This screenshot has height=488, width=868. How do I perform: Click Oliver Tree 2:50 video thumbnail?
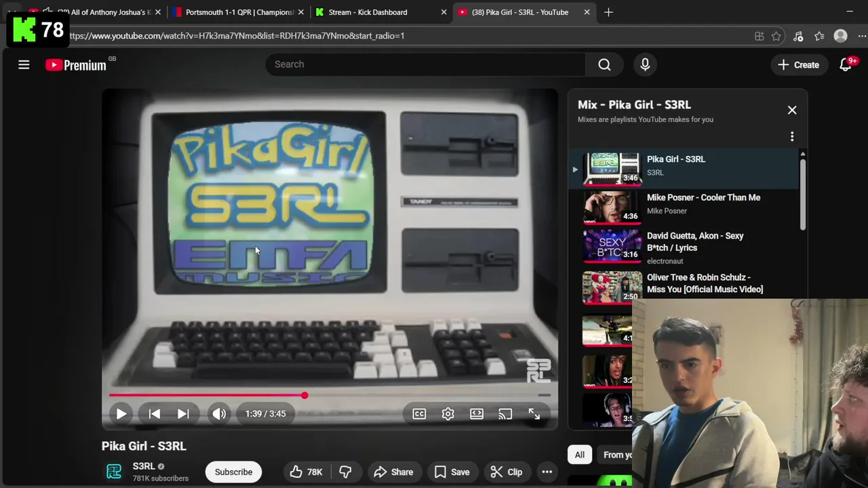(612, 287)
